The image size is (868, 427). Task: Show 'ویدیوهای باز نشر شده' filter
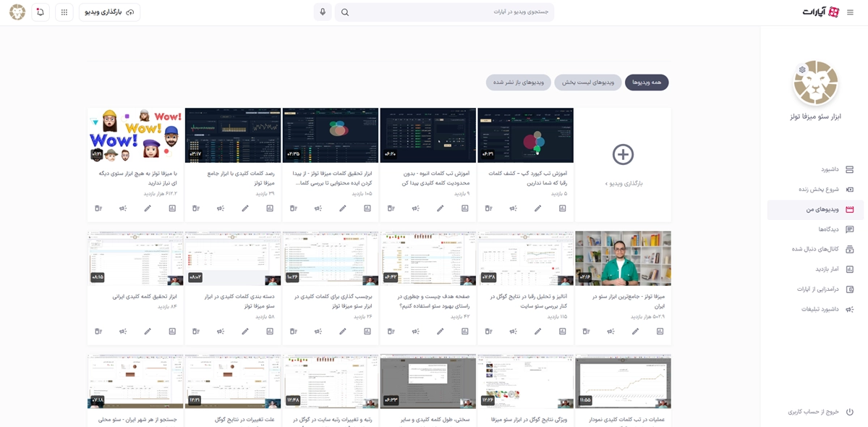pyautogui.click(x=519, y=83)
